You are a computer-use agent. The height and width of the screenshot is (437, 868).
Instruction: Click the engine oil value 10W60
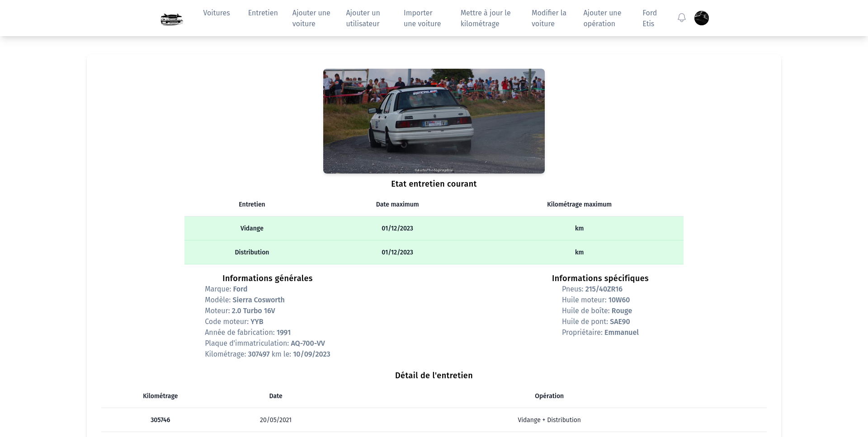pos(619,300)
